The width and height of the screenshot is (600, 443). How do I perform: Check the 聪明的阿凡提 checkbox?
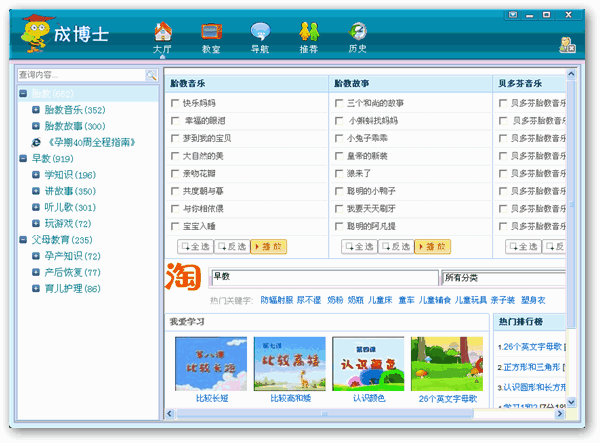click(339, 226)
